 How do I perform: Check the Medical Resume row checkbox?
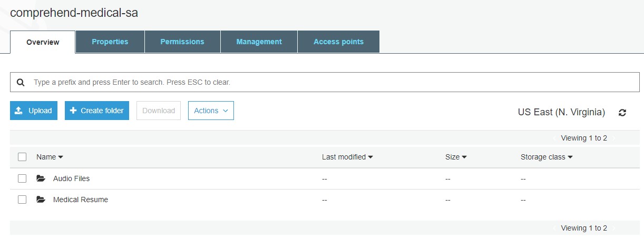(x=22, y=200)
